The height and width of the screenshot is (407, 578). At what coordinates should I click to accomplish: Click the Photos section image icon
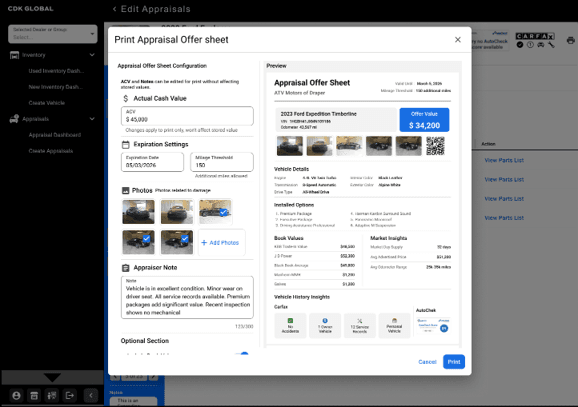126,191
